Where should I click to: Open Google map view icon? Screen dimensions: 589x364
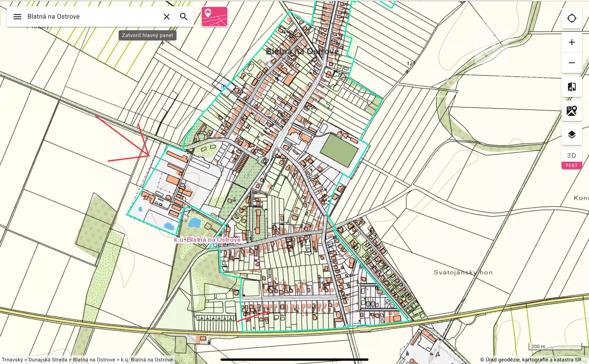tap(571, 111)
